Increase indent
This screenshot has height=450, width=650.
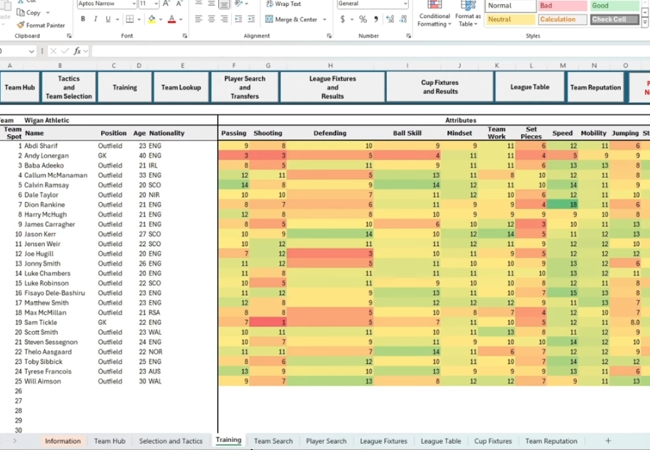click(251, 19)
